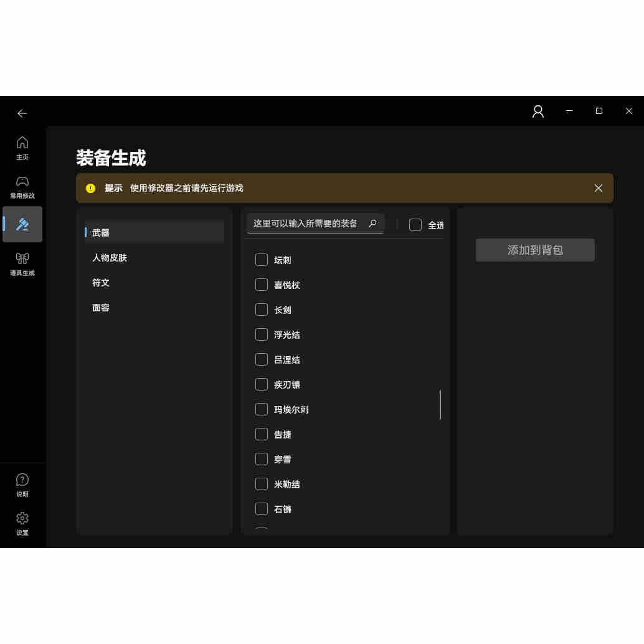Check the 坛刺 checkbox
This screenshot has height=644, width=644.
261,260
